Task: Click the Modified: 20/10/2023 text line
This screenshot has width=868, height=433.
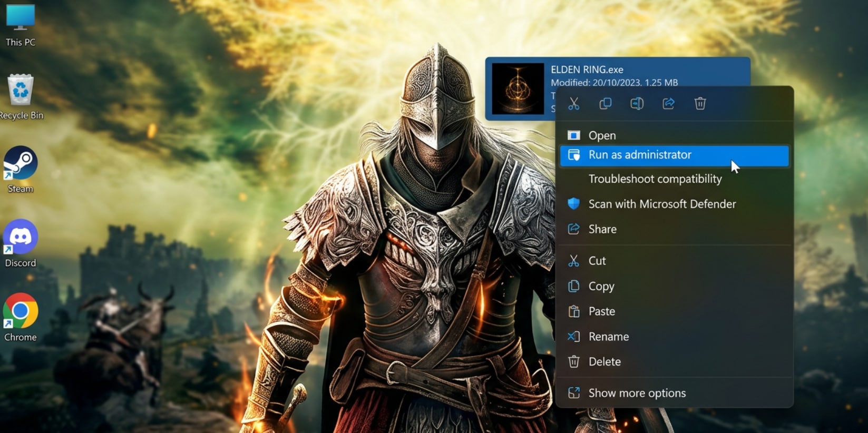Action: (614, 83)
